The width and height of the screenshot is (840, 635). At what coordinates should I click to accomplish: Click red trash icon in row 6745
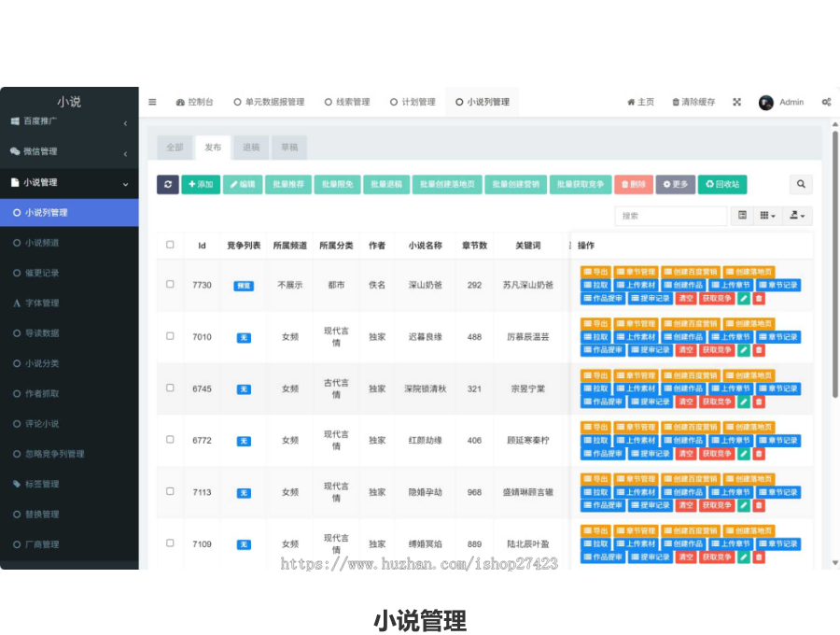coord(759,402)
